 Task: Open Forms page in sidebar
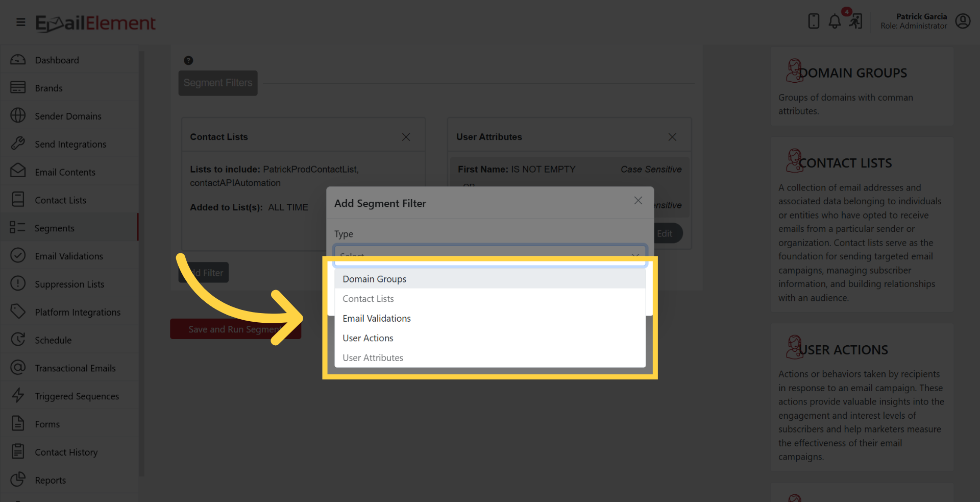(47, 424)
